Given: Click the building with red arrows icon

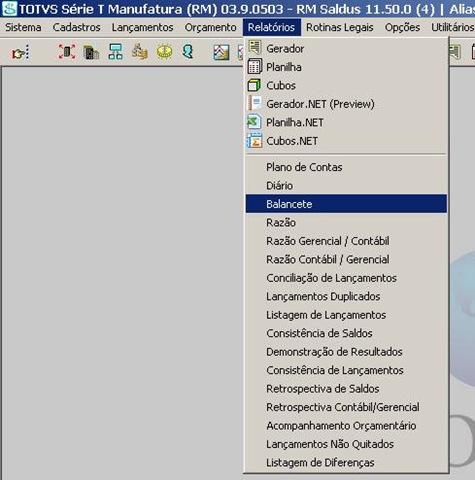Looking at the screenshot, I should [x=67, y=52].
